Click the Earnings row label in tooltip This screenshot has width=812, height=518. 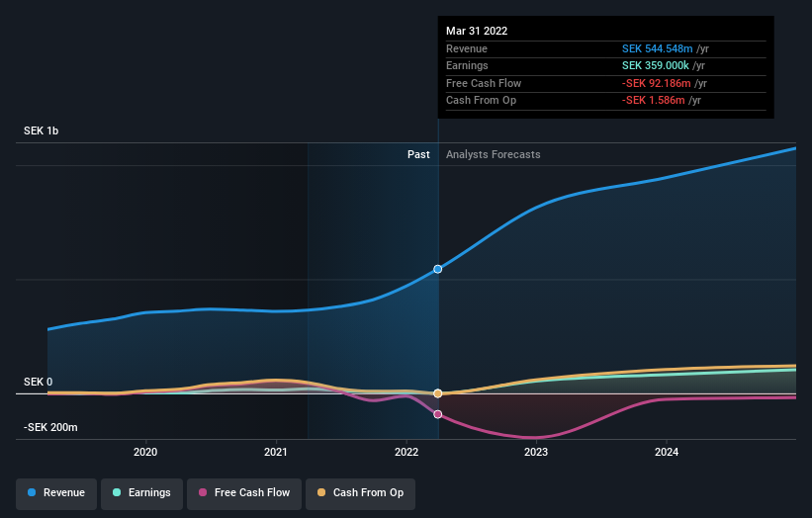point(467,65)
